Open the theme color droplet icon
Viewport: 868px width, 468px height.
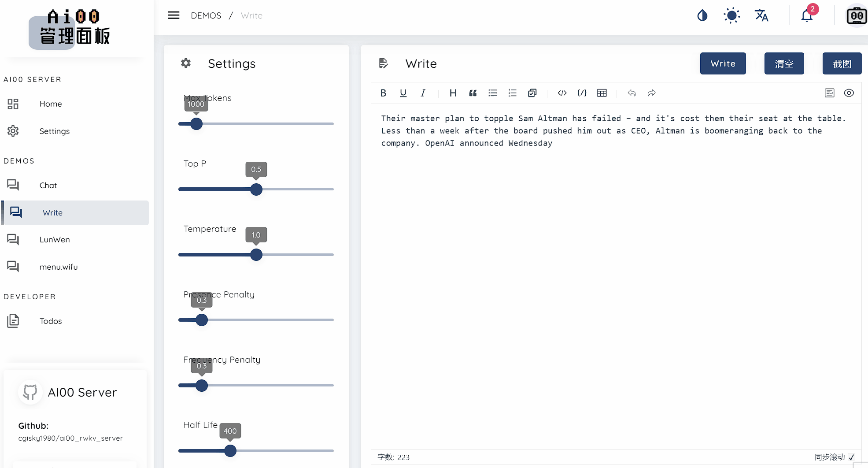click(x=702, y=16)
